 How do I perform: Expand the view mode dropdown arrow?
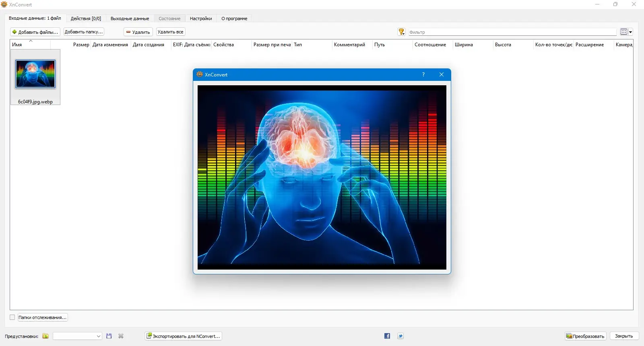coord(631,32)
